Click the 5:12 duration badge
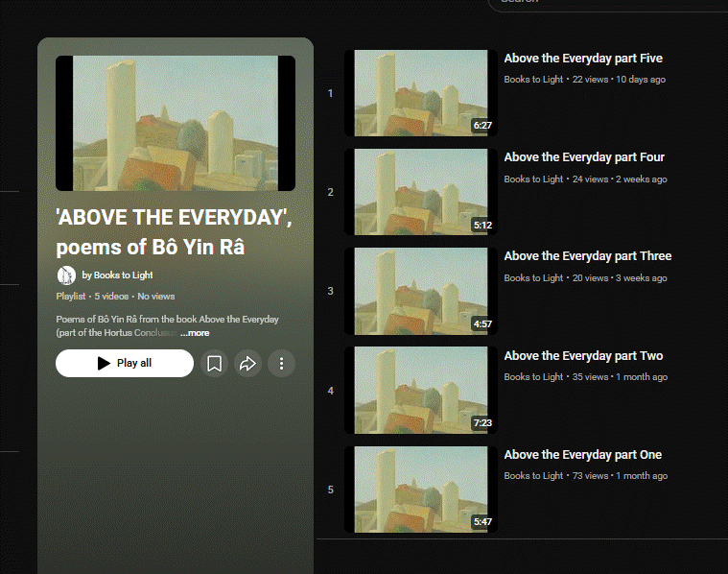The height and width of the screenshot is (574, 728). tap(482, 226)
